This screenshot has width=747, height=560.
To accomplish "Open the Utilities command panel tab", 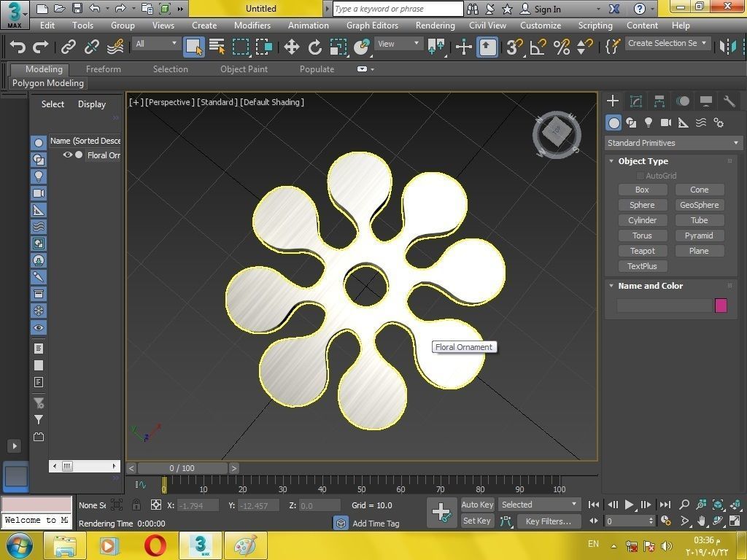I will [x=729, y=101].
